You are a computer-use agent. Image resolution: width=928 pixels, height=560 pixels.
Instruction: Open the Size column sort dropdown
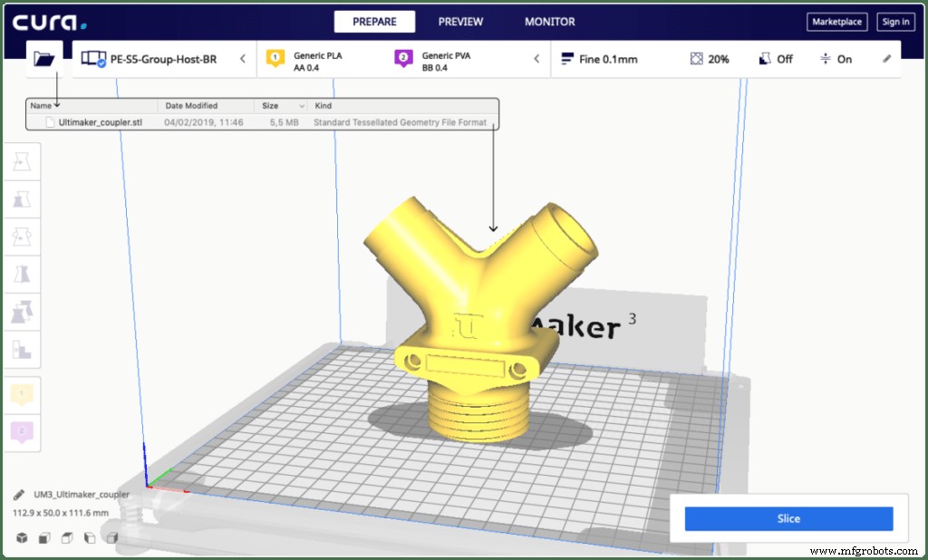pos(300,105)
